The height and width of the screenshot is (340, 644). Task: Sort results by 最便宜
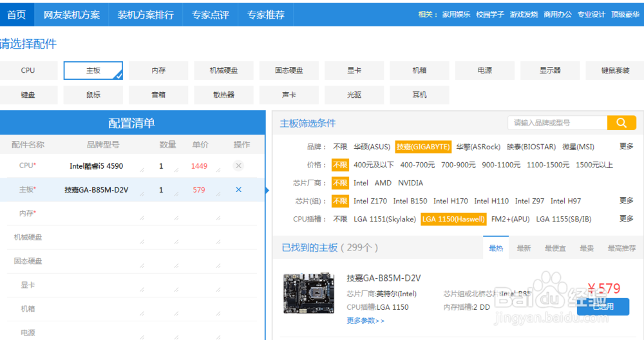(555, 248)
